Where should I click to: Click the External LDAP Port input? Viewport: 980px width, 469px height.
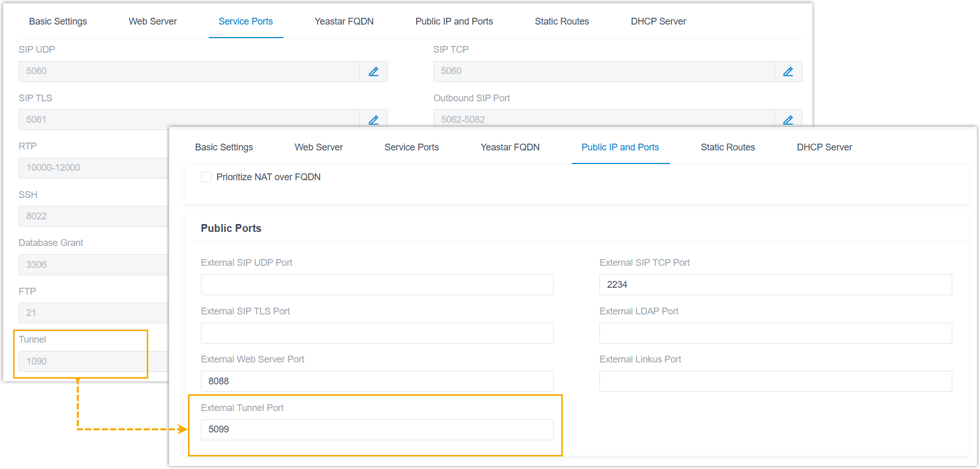(x=775, y=333)
